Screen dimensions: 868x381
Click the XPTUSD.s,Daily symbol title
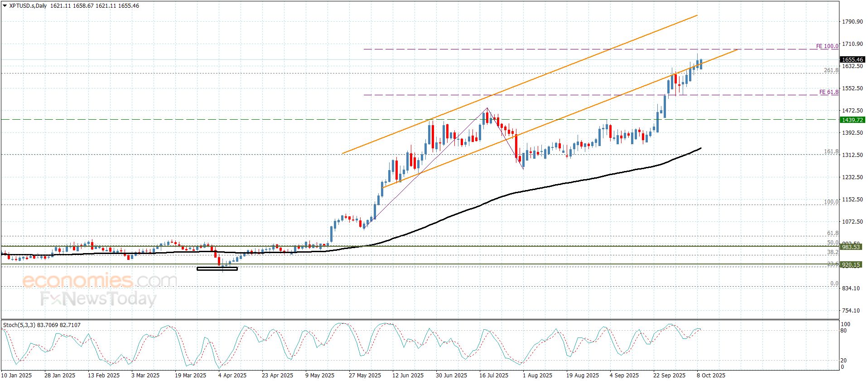(28, 6)
